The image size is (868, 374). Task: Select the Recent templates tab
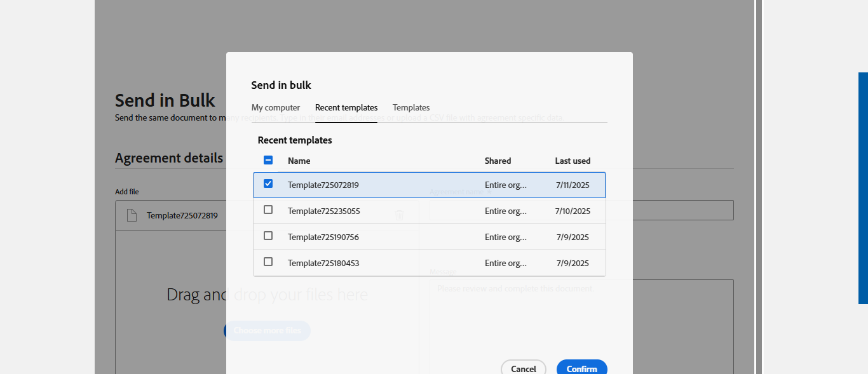(346, 108)
